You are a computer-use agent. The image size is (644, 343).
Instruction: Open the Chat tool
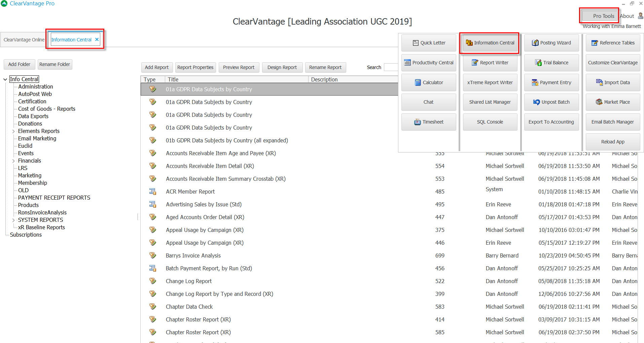click(x=429, y=102)
